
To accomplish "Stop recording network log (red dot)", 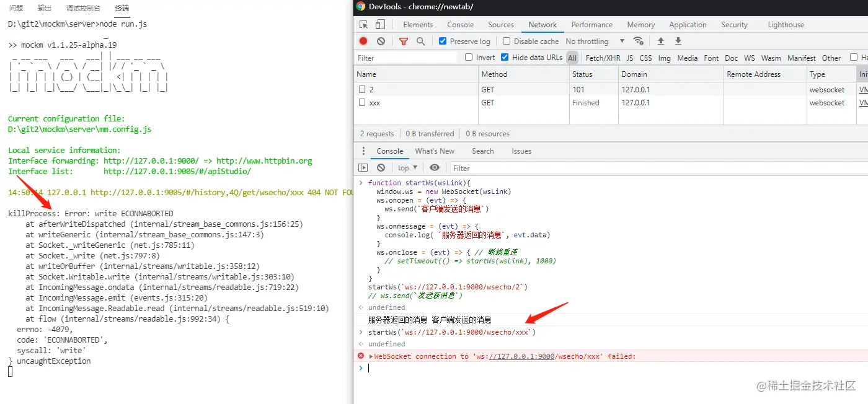I will [363, 41].
